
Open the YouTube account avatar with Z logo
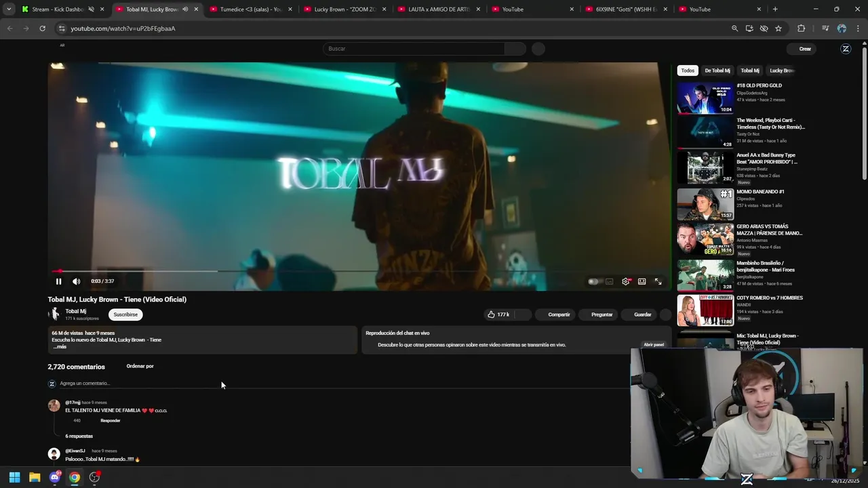(x=846, y=49)
